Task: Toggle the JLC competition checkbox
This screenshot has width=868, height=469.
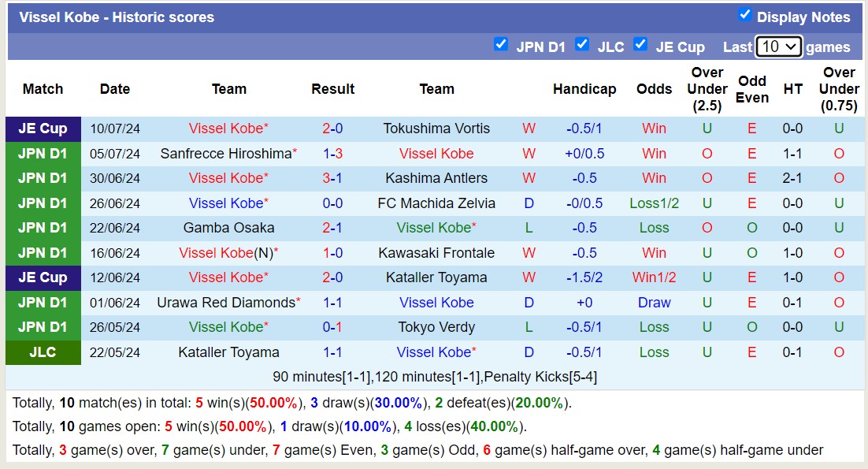Action: (x=582, y=44)
